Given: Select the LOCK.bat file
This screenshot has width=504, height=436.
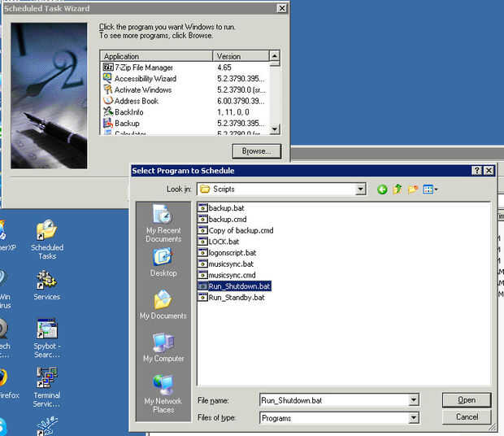Looking at the screenshot, I should point(219,242).
